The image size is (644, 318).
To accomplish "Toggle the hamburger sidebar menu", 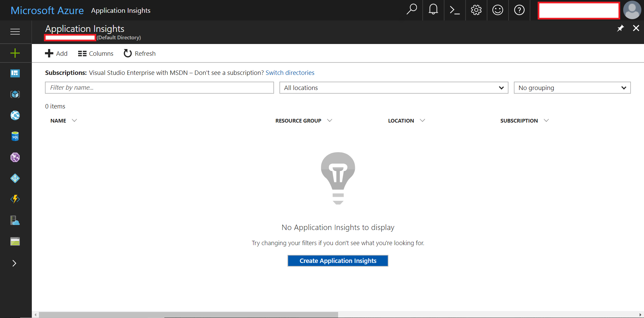I will coord(15,32).
